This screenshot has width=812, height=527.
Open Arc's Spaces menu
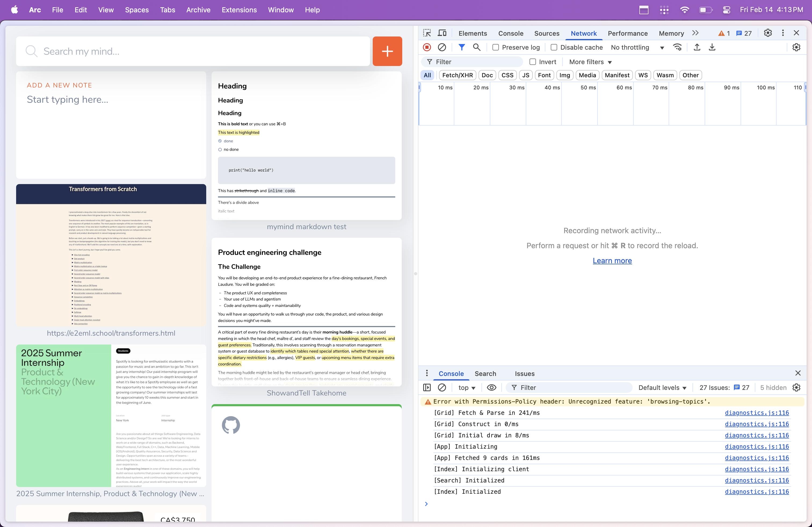click(137, 10)
